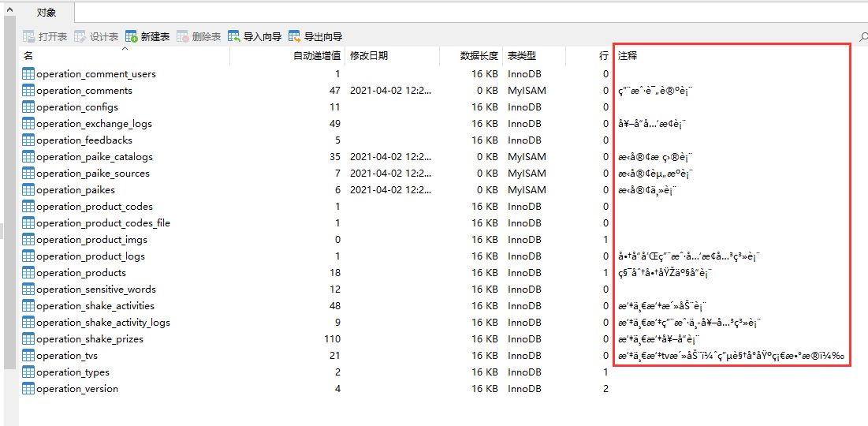Click the operation_exchange_logs table name
Screen dimensions: 868x426
point(94,124)
